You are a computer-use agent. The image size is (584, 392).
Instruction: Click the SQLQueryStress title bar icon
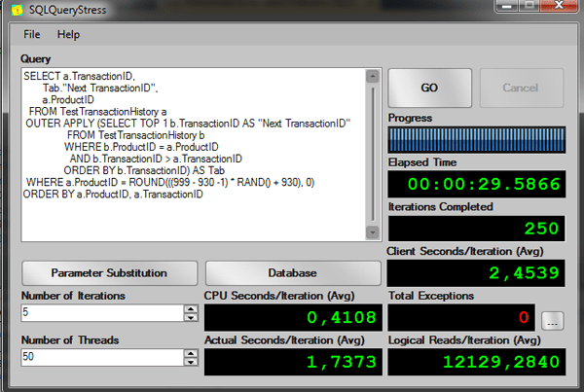click(x=17, y=10)
